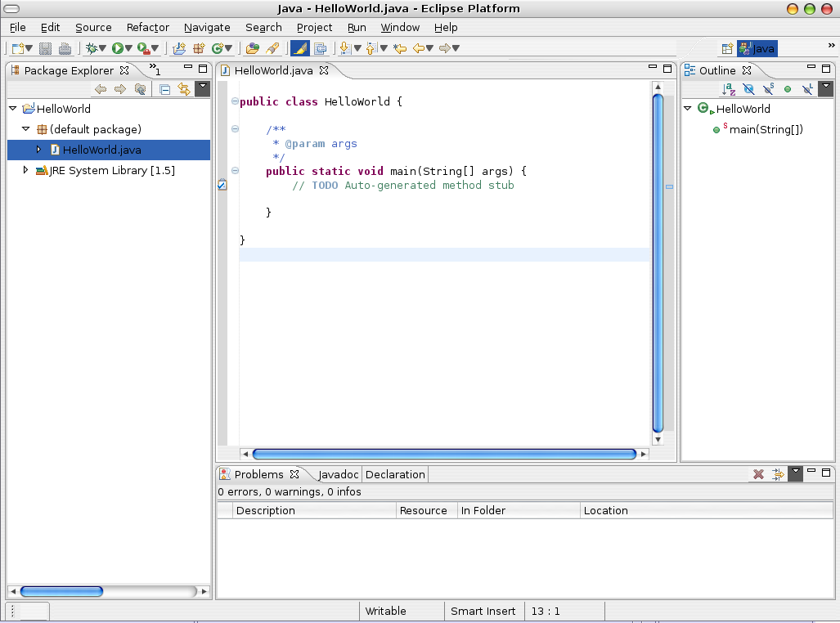
Task: Close the HelloWorld.java editor tab
Action: (x=324, y=70)
